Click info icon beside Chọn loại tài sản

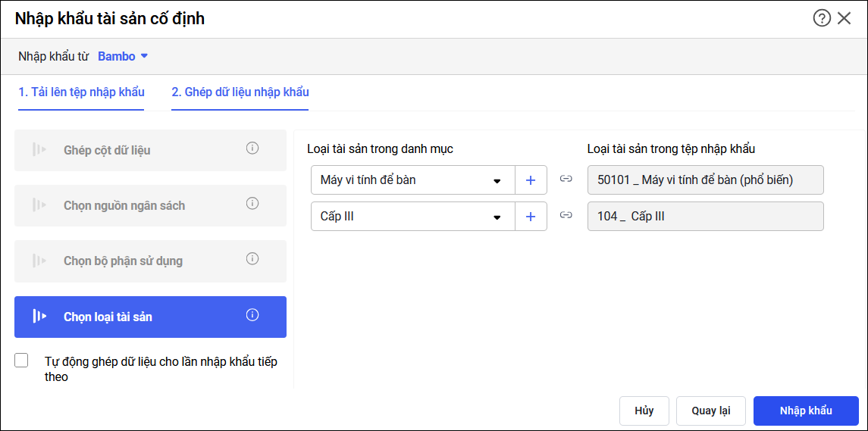click(x=252, y=315)
